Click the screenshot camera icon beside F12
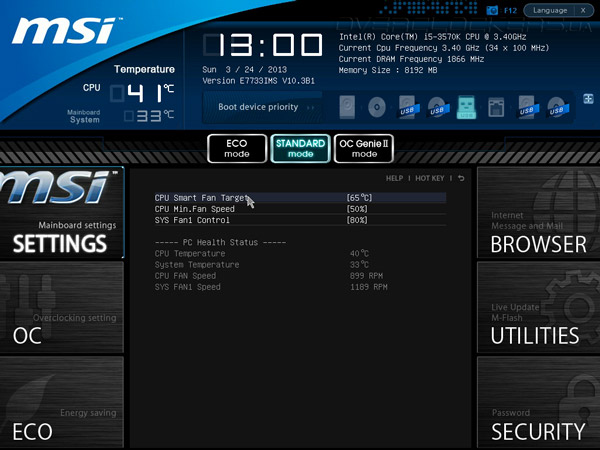Image resolution: width=600 pixels, height=450 pixels. coord(492,10)
